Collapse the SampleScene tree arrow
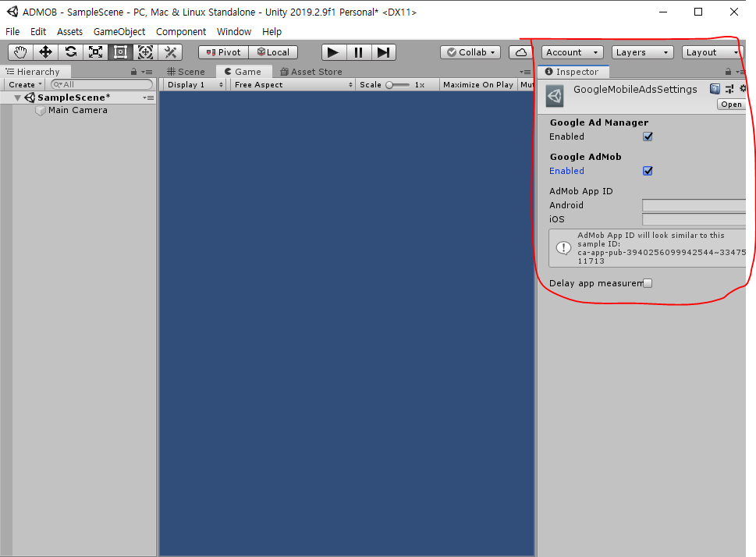Screen dimensions: 756x557 [17, 98]
